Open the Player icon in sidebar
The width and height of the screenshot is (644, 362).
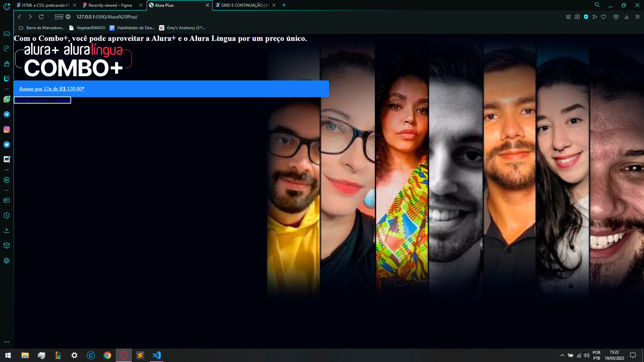click(x=7, y=180)
